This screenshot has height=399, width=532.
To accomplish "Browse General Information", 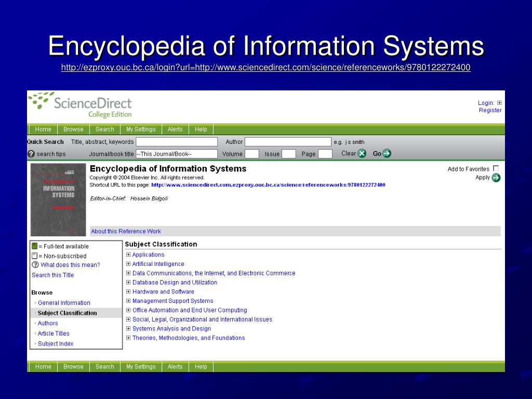I will pos(64,303).
